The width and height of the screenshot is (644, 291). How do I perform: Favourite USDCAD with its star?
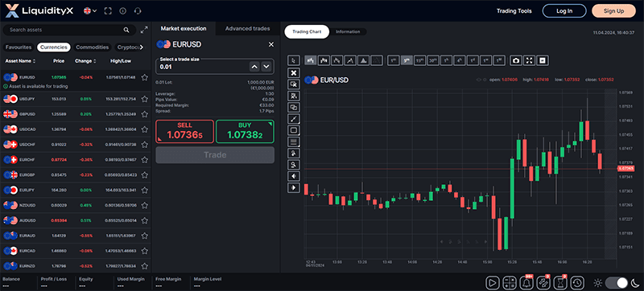point(145,129)
